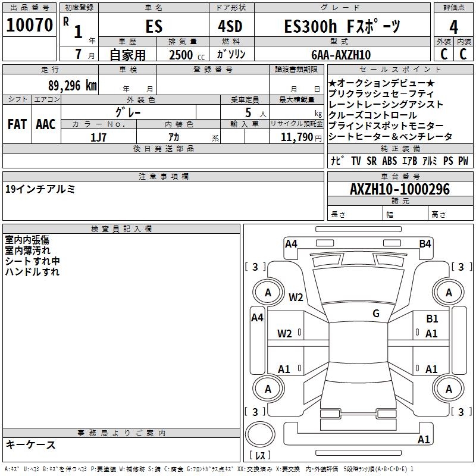Screen dimensions: 476x476
Task: Select the PS power steering label
Action: [448, 161]
